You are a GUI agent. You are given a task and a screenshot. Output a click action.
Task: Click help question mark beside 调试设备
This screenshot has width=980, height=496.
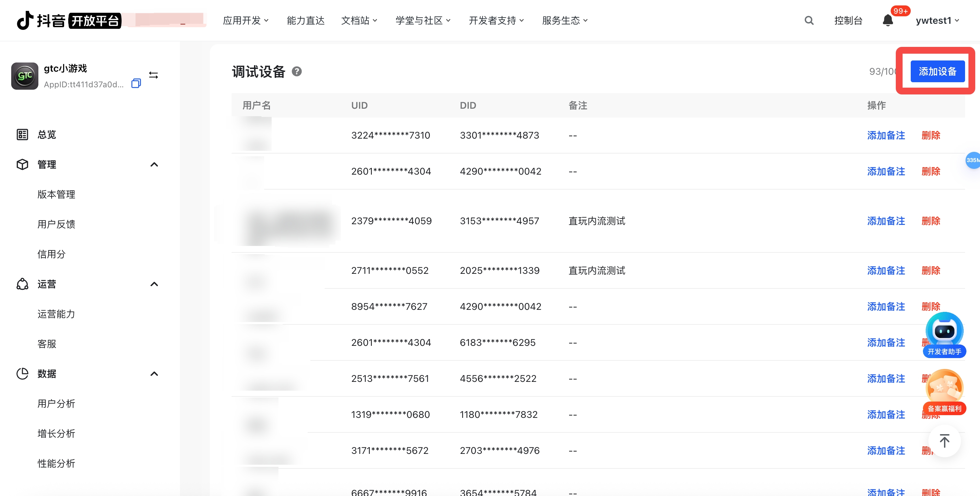point(297,72)
